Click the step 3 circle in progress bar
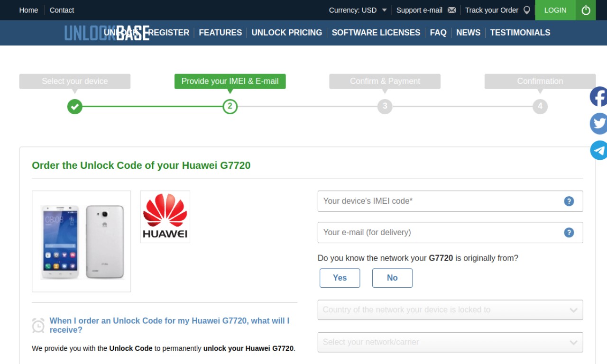Viewport: 607px width, 364px height. (385, 106)
